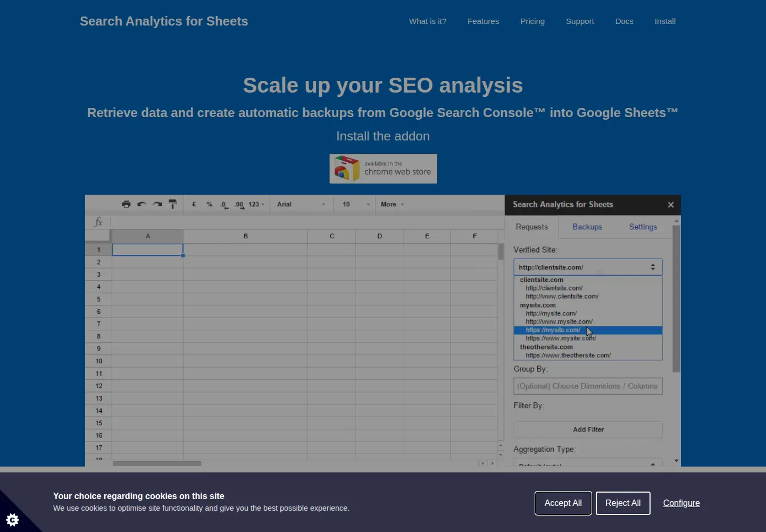The height and width of the screenshot is (532, 766).
Task: Click the Search Analytics for Sheets logo
Action: (164, 21)
